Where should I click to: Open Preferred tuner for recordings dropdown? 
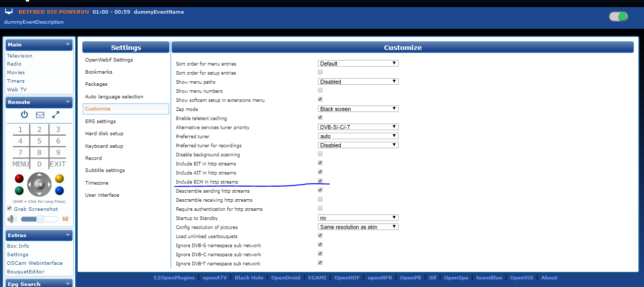[x=358, y=145]
